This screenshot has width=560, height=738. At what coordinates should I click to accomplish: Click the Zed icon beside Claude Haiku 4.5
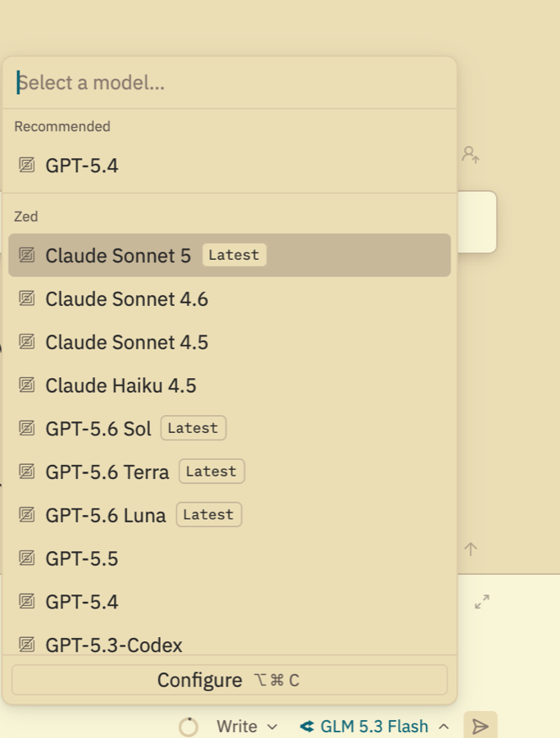(27, 385)
